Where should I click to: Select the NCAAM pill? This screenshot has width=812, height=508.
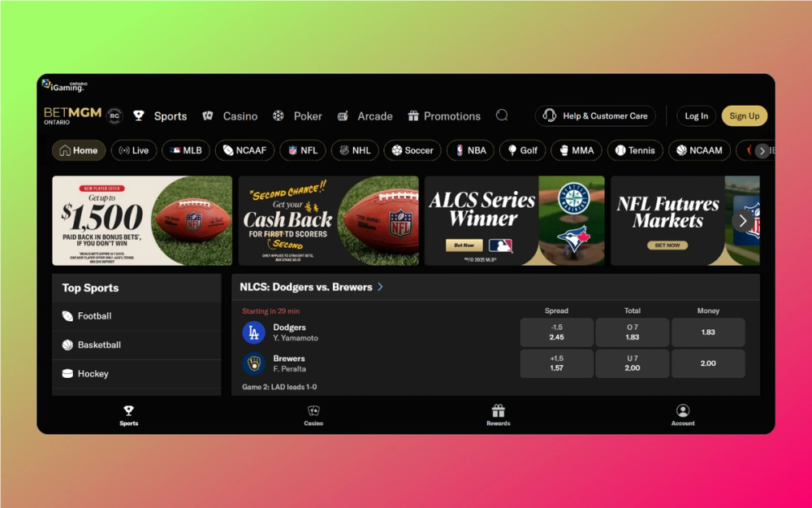(699, 150)
